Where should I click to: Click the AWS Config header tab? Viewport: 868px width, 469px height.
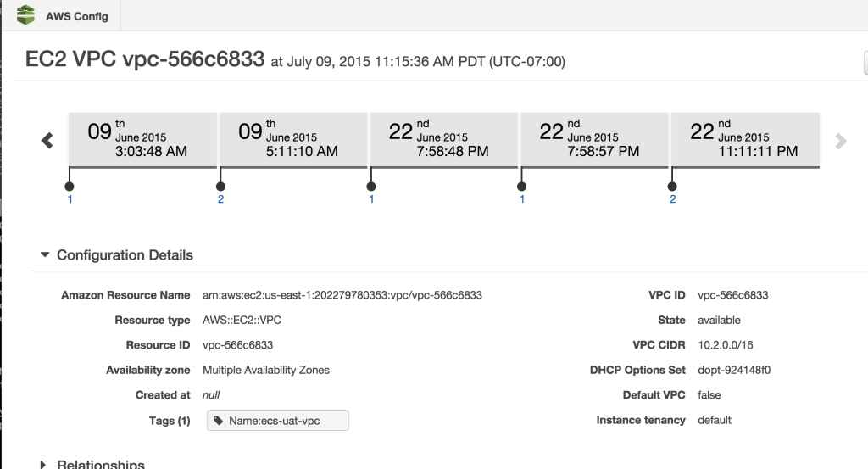(x=61, y=15)
